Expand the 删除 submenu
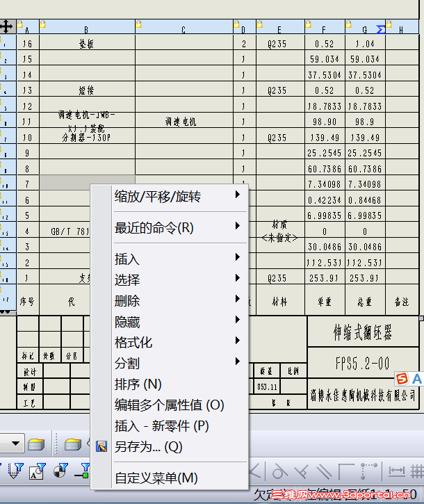The height and width of the screenshot is (504, 424). [x=180, y=300]
